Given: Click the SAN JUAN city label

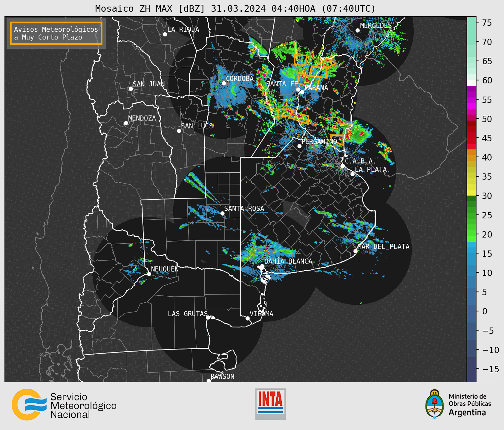Looking at the screenshot, I should pos(148,84).
